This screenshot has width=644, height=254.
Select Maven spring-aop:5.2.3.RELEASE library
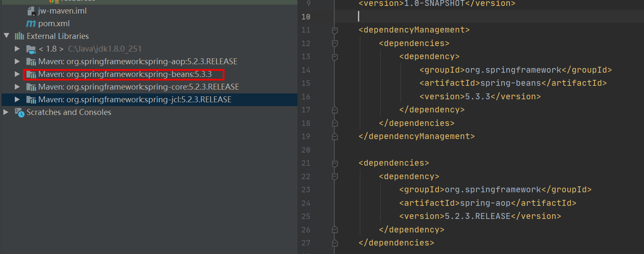138,62
